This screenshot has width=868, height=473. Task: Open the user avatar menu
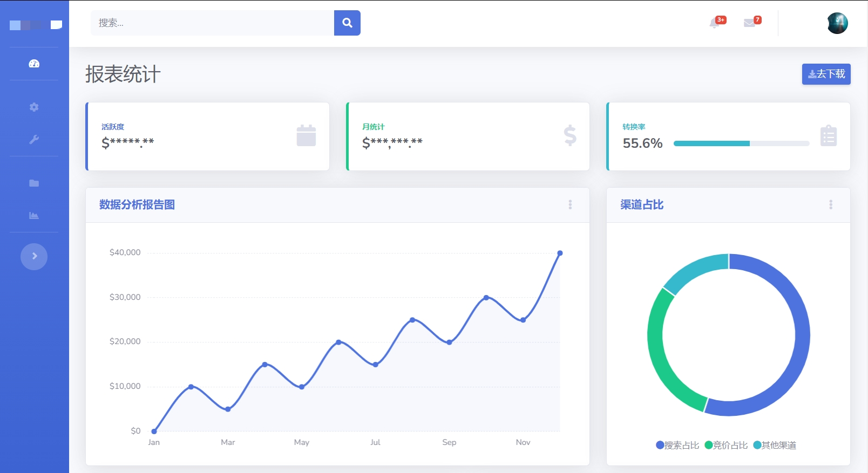[837, 23]
